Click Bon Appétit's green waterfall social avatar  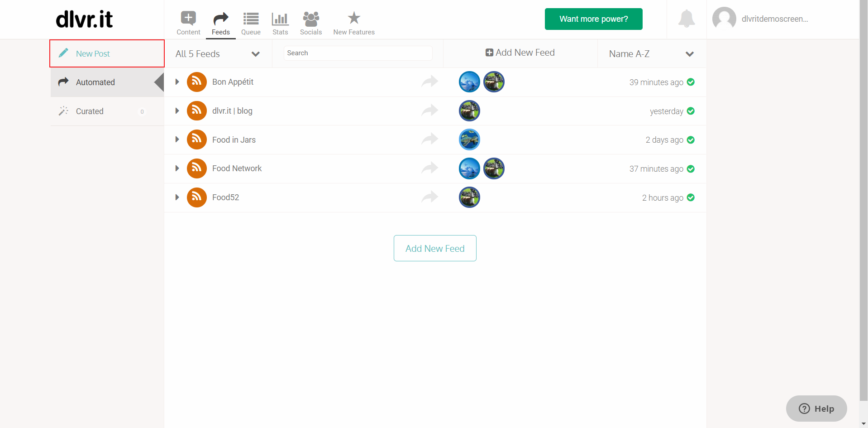(x=494, y=82)
